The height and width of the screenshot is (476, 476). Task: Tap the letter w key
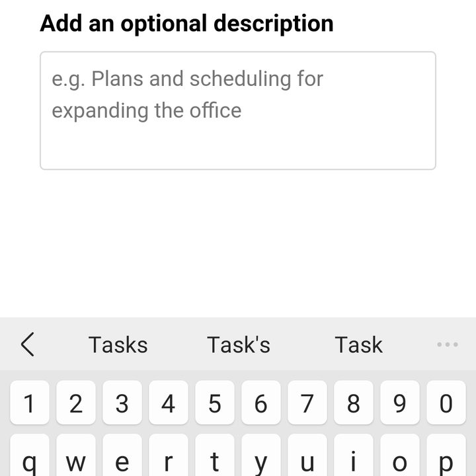(76, 456)
